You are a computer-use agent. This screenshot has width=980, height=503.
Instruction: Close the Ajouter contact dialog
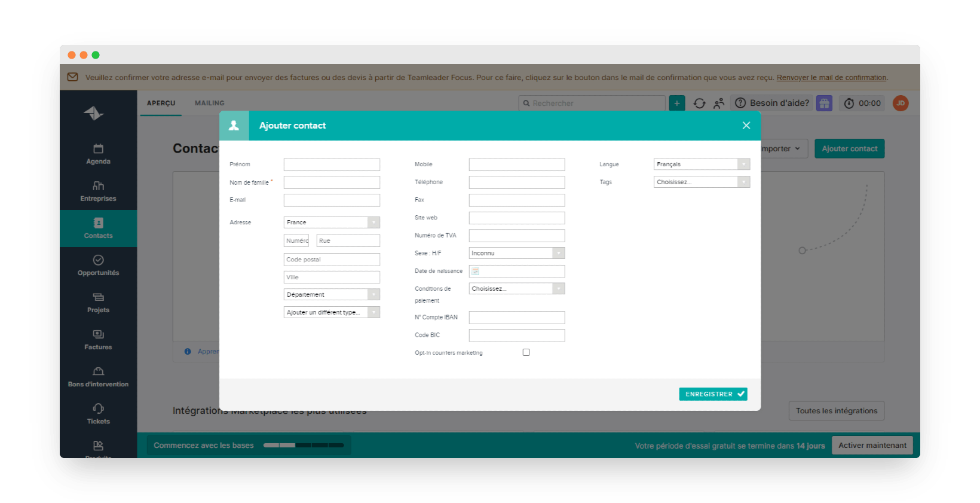click(x=746, y=126)
